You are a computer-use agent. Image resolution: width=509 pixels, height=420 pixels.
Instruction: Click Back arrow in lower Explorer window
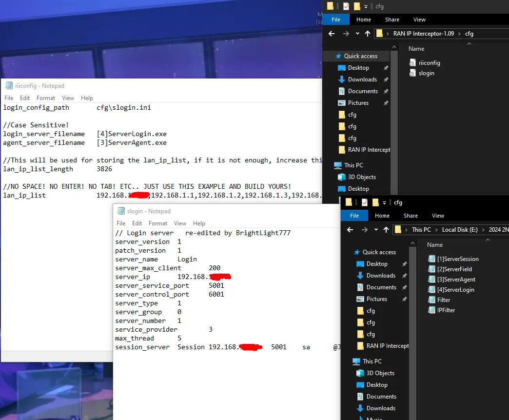350,230
